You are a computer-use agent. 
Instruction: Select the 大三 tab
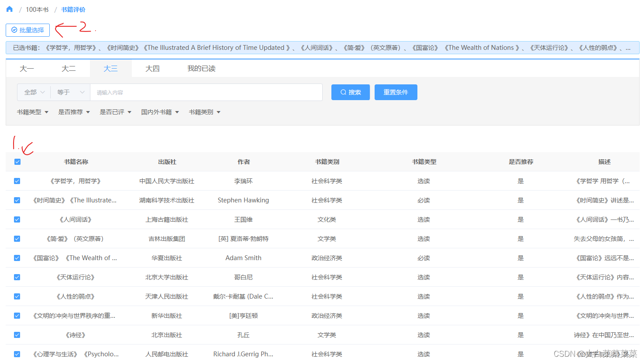(110, 69)
